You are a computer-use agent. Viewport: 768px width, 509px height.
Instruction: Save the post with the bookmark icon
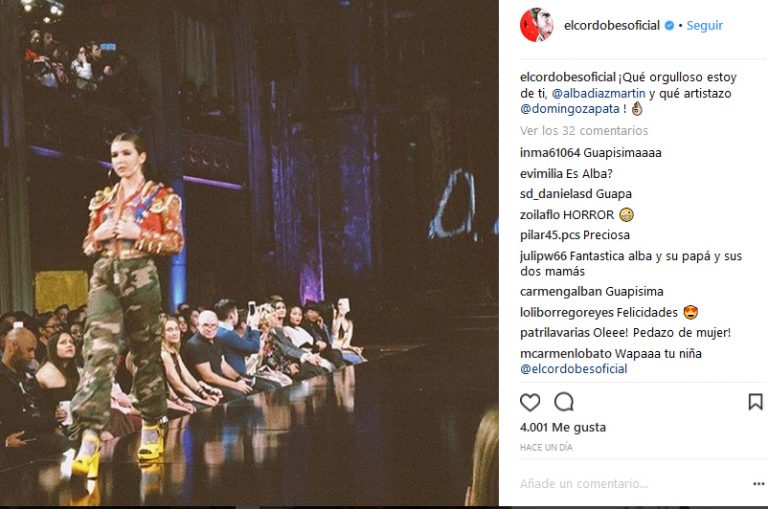click(755, 402)
